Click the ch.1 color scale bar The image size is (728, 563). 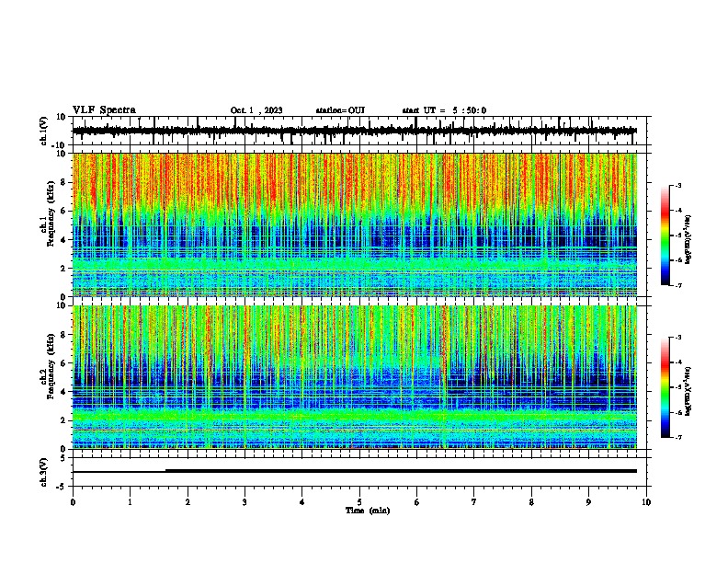[x=665, y=236]
